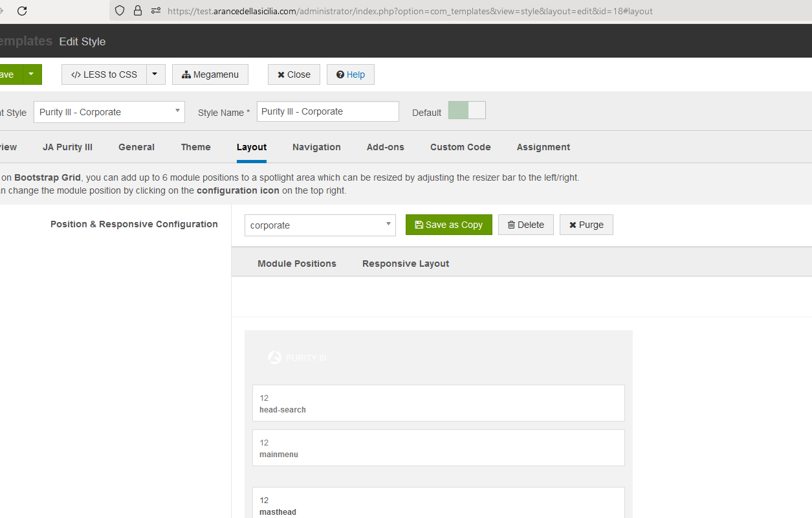Click the site permissions icon in address bar
The image size is (812, 518).
[x=155, y=10]
